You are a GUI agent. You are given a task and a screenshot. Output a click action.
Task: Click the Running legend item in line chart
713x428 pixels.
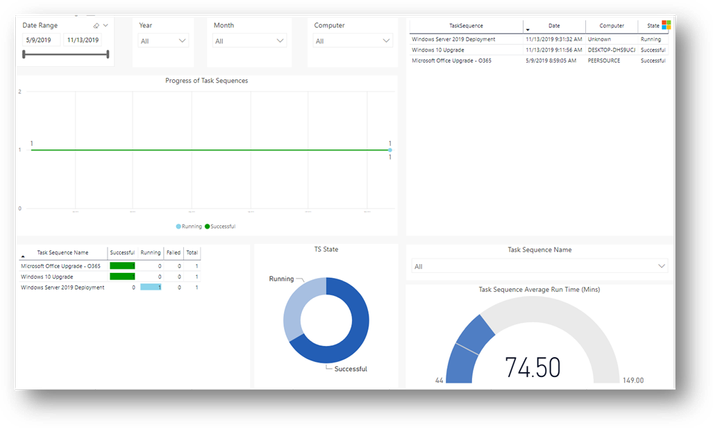click(x=189, y=227)
